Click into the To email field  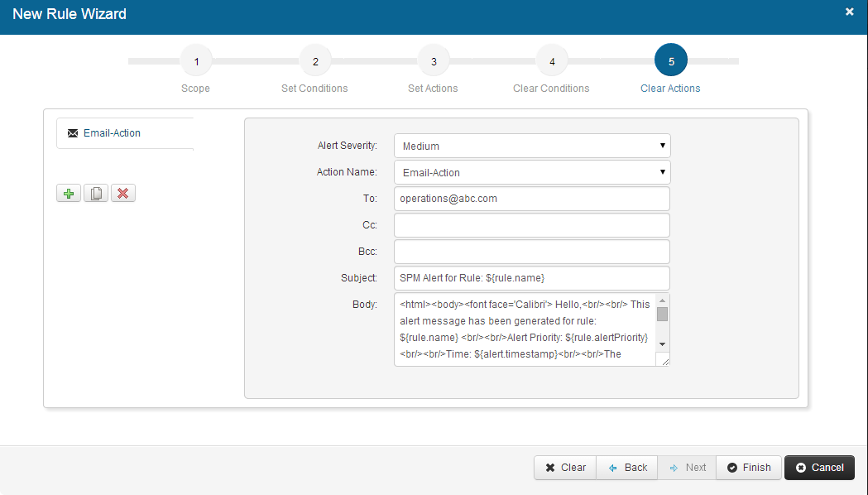pos(532,199)
